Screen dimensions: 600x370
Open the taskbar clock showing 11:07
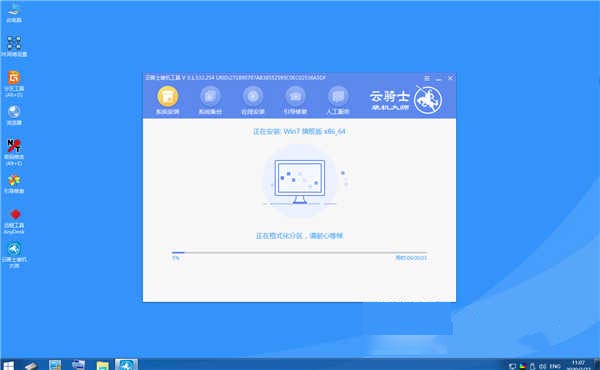[x=579, y=365]
